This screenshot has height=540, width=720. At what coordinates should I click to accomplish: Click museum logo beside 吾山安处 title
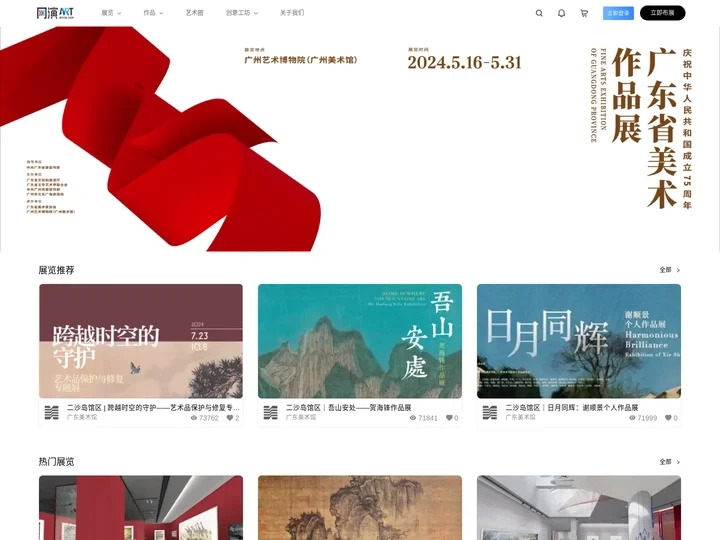click(x=270, y=412)
